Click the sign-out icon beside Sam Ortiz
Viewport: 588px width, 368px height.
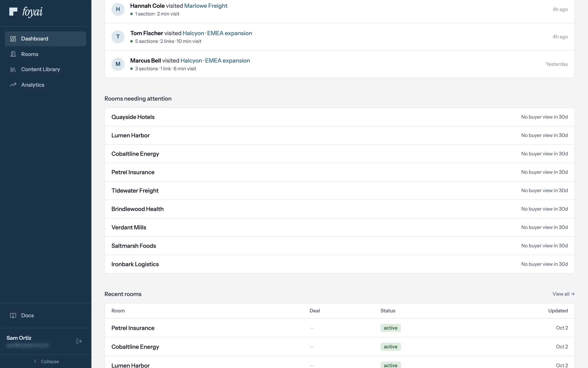tap(79, 341)
